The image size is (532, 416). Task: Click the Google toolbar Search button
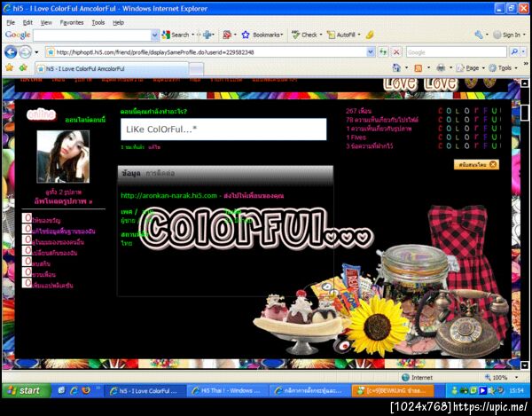pyautogui.click(x=176, y=35)
